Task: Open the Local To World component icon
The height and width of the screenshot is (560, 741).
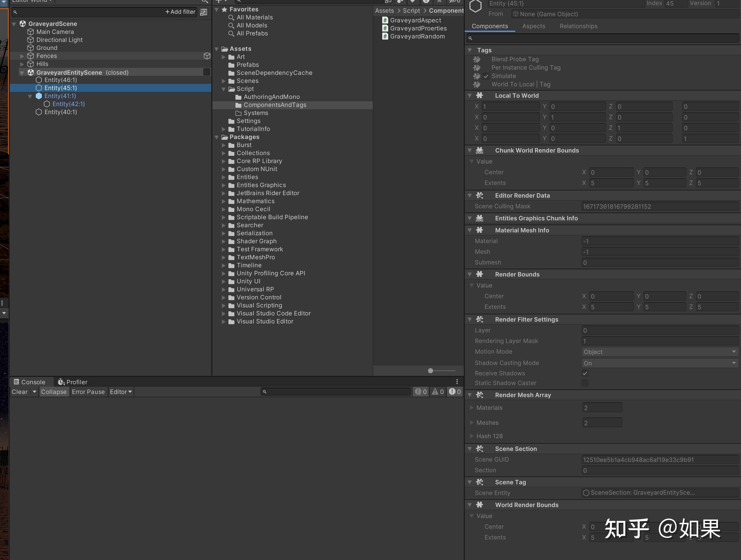Action: [480, 96]
